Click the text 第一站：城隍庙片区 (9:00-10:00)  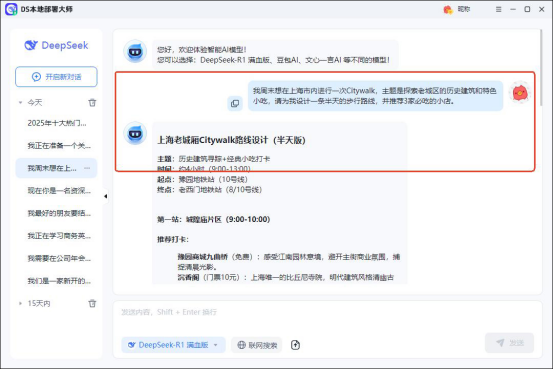[x=214, y=219]
